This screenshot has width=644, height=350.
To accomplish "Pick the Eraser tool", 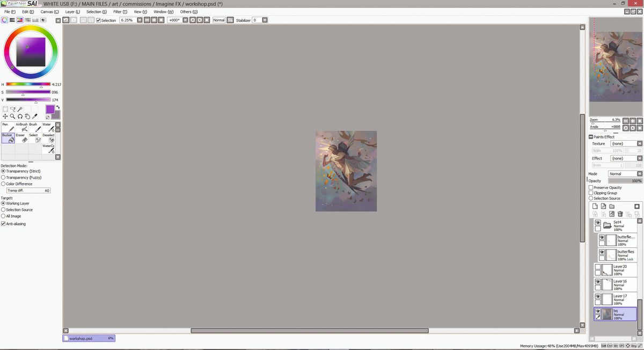I will (x=21, y=138).
